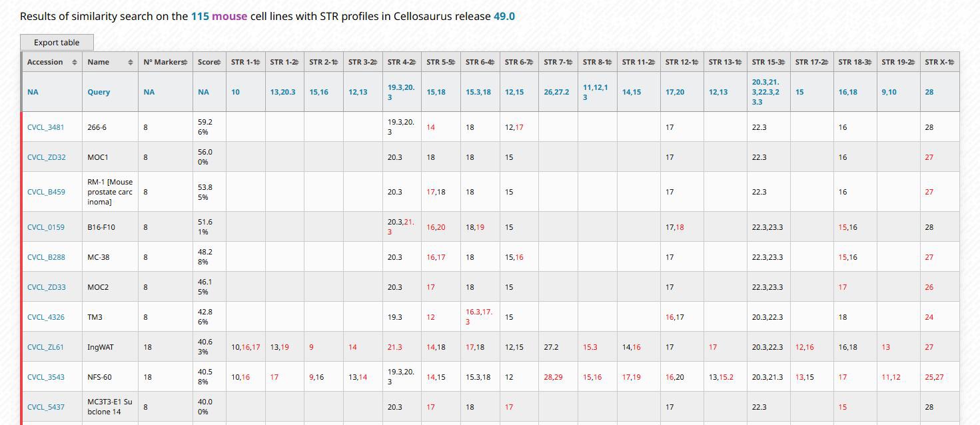Open CVCL_ZD32 accession link
This screenshot has height=425, width=980.
(47, 157)
